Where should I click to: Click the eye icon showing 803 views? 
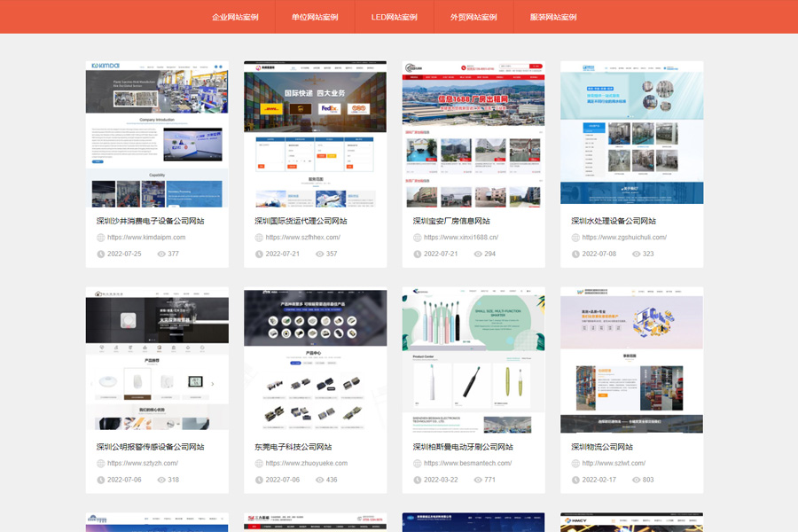tap(635, 478)
